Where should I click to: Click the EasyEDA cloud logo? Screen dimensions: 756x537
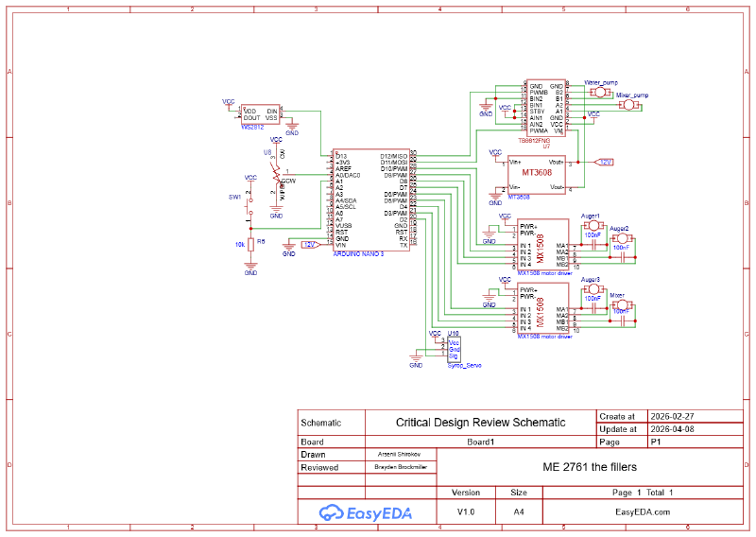point(332,512)
